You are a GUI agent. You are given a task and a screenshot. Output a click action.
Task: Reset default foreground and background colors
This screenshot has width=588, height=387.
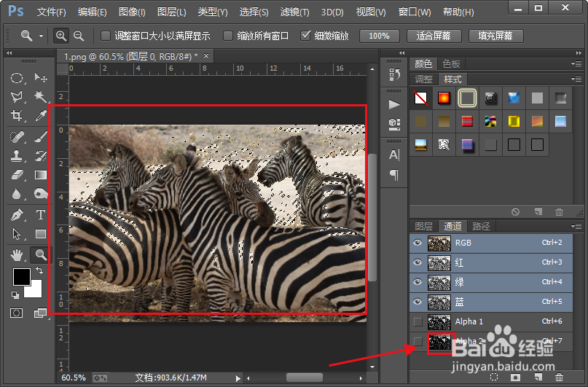pyautogui.click(x=15, y=295)
